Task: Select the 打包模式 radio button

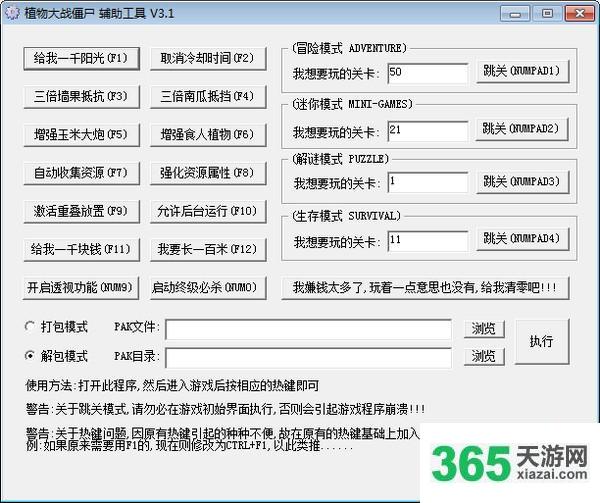Action: tap(32, 327)
